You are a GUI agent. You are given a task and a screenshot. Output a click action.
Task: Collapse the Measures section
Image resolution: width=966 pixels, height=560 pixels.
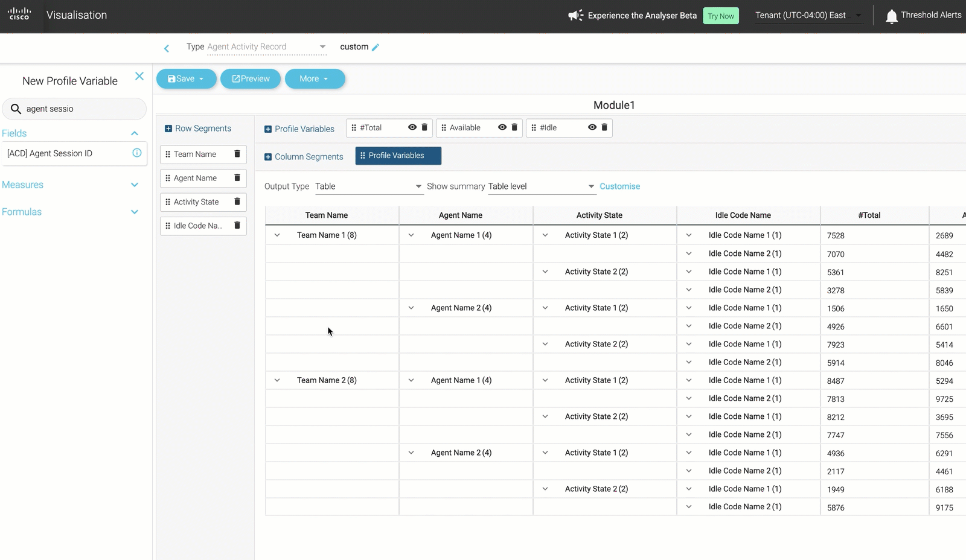134,185
